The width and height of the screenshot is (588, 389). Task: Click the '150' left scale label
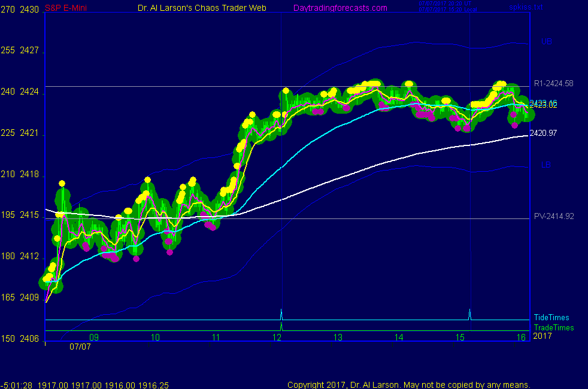(8, 338)
